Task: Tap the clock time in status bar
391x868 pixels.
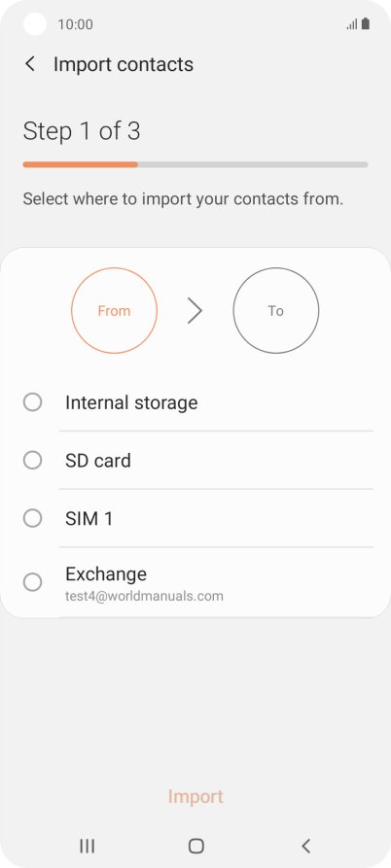Action: pyautogui.click(x=75, y=24)
